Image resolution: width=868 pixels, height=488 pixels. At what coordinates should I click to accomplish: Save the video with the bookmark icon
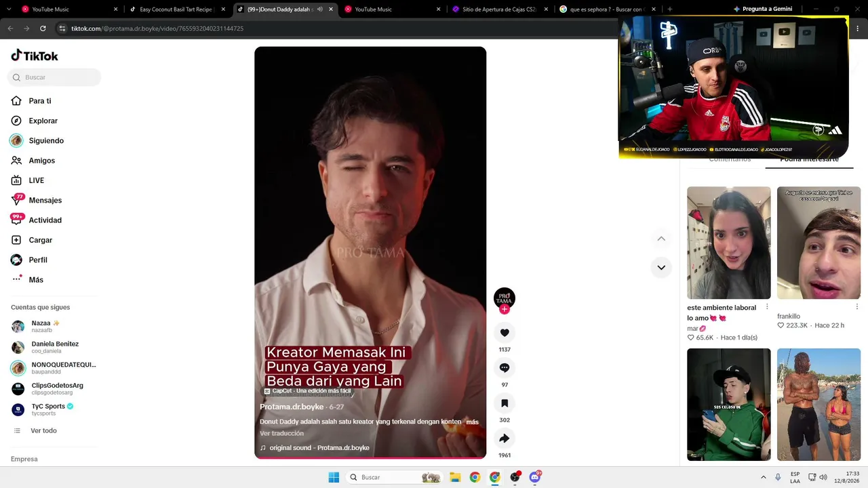pos(505,403)
